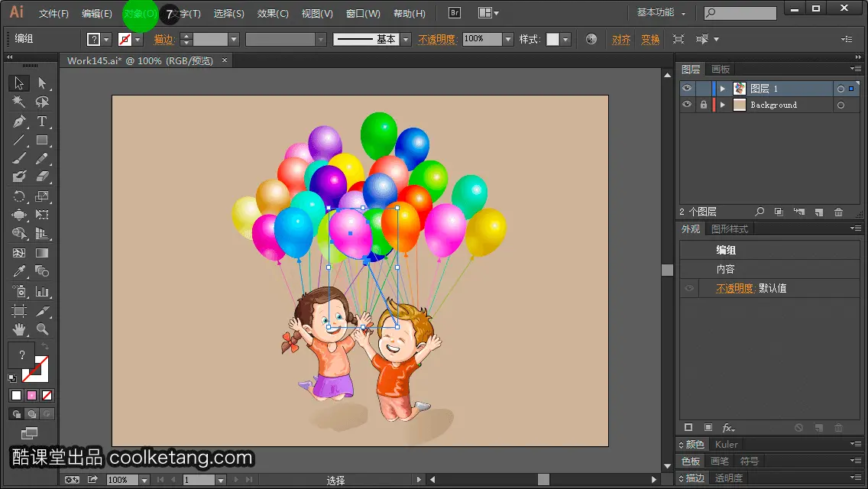
Task: Switch to Draw Behind mode
Action: tap(32, 413)
